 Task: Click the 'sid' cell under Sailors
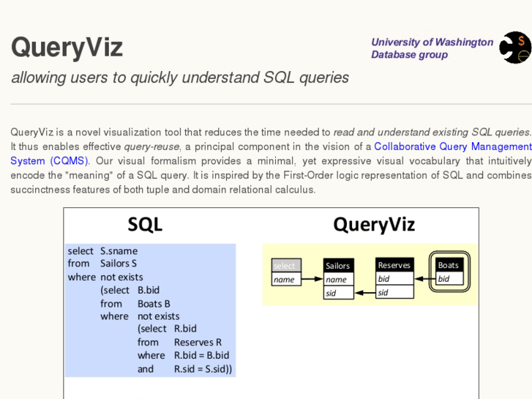339,293
